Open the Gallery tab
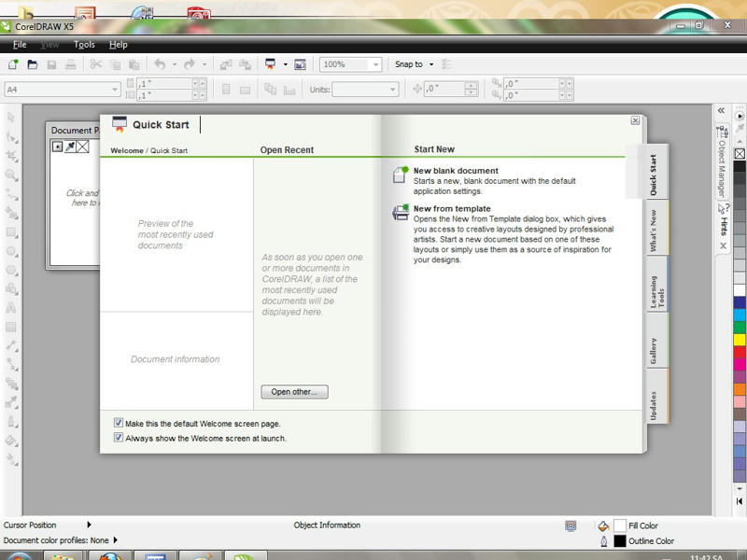 click(654, 351)
